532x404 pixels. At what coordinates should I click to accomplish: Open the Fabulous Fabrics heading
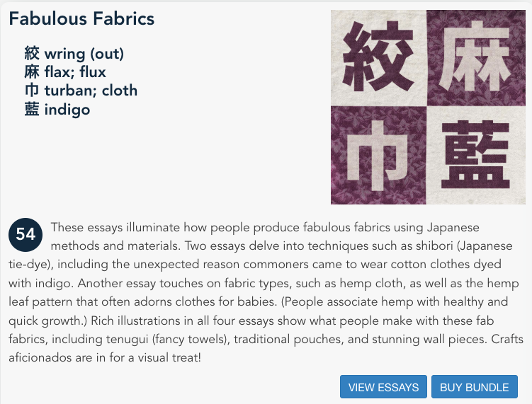tap(81, 18)
